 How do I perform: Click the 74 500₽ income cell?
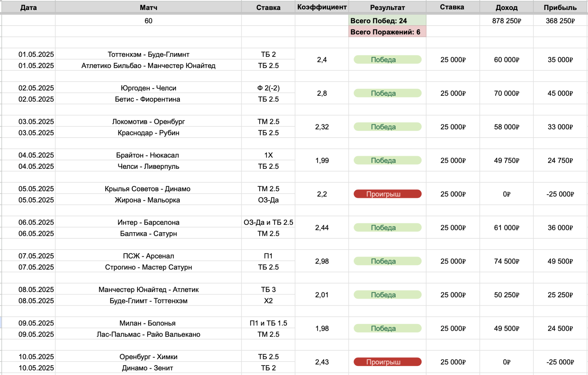point(506,261)
